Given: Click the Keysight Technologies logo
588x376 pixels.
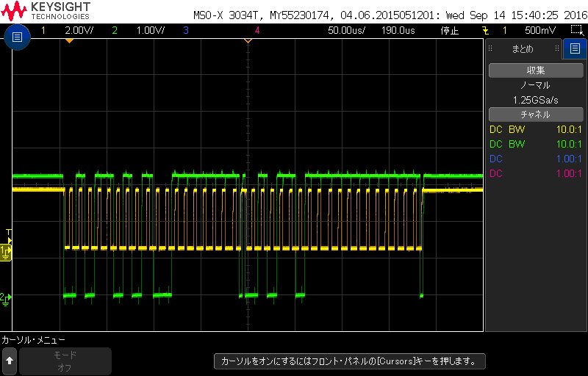Looking at the screenshot, I should point(46,11).
